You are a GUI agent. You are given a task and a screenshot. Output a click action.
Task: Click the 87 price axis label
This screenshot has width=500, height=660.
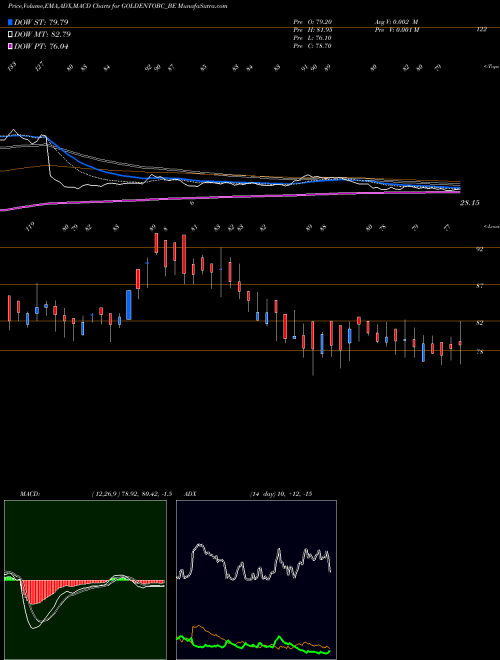click(479, 286)
